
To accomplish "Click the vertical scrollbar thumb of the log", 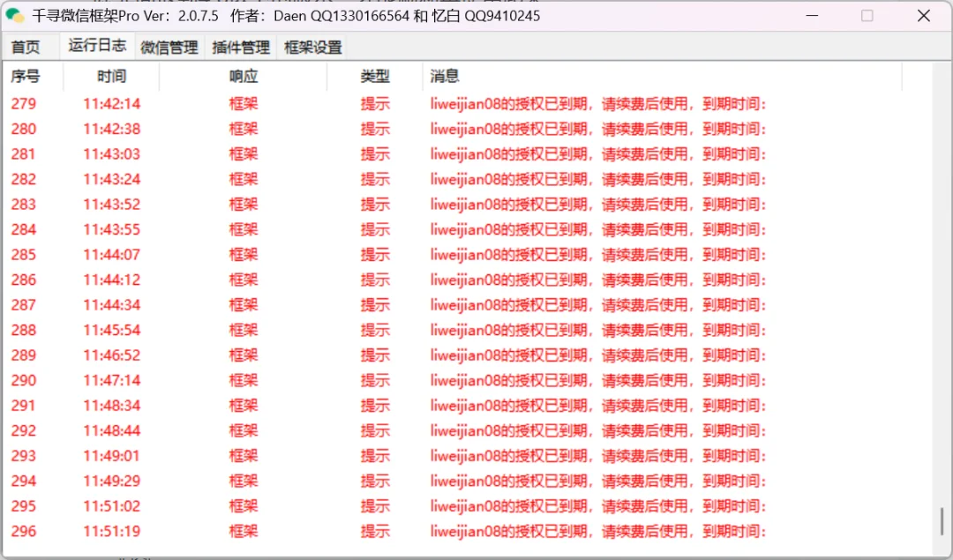I will (942, 520).
